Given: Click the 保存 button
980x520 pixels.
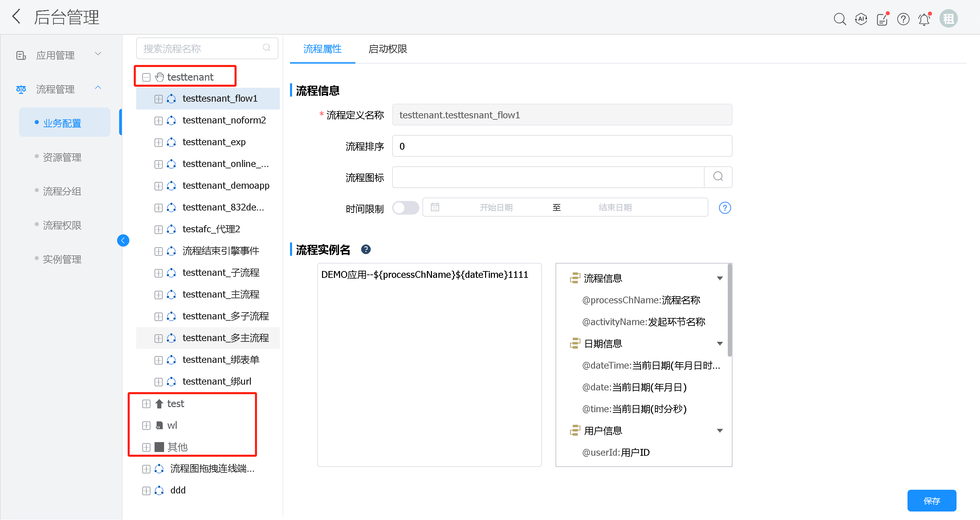Looking at the screenshot, I should pos(931,501).
